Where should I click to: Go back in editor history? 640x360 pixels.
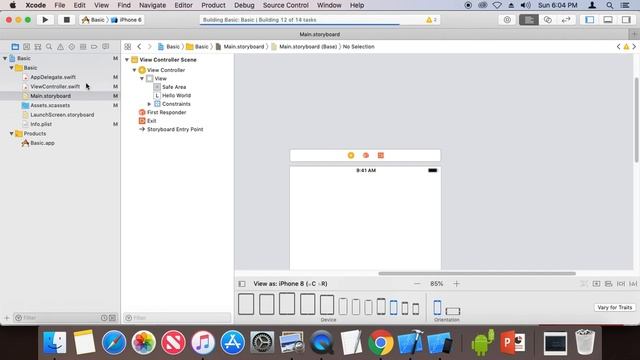(139, 47)
